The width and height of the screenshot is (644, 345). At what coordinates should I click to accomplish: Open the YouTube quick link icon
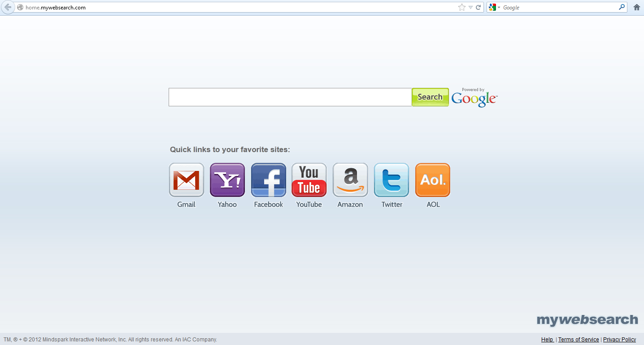click(309, 180)
